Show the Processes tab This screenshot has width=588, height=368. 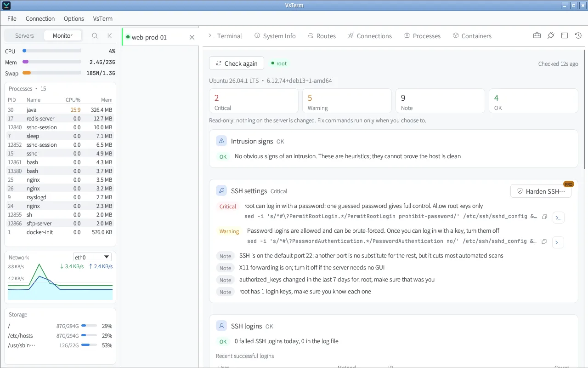coord(422,36)
